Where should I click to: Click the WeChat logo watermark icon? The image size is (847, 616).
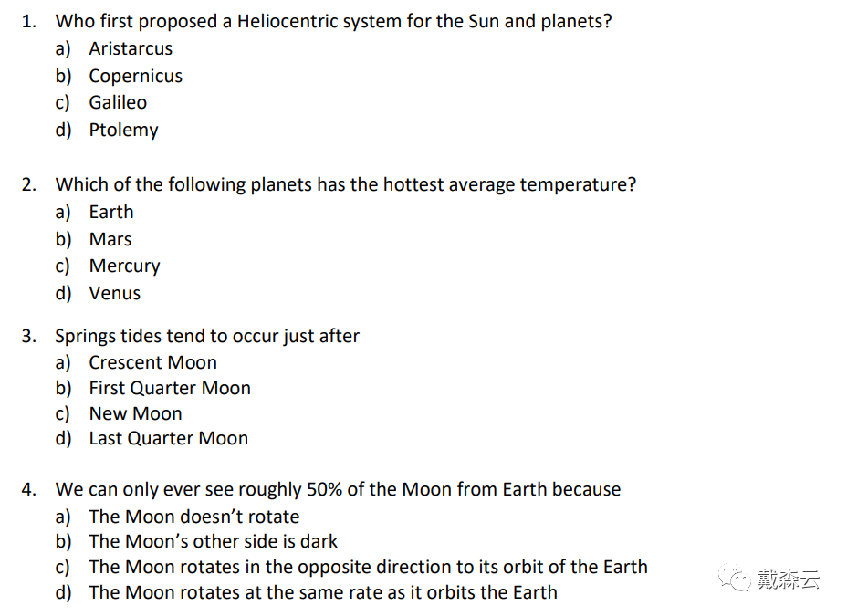pyautogui.click(x=735, y=579)
